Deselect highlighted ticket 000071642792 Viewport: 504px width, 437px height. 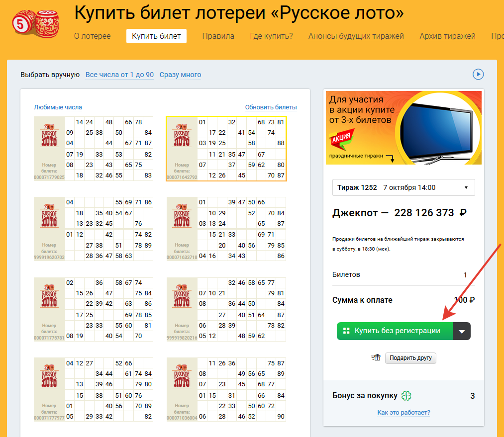pyautogui.click(x=226, y=149)
